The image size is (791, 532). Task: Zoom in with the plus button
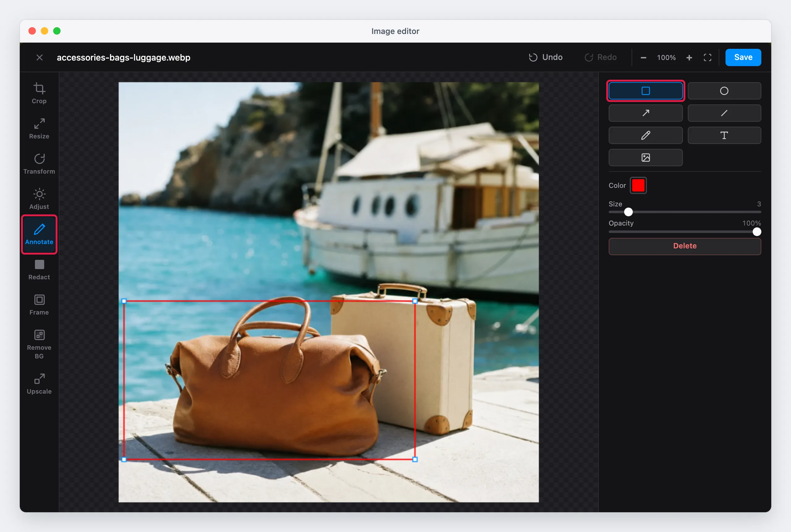(689, 58)
